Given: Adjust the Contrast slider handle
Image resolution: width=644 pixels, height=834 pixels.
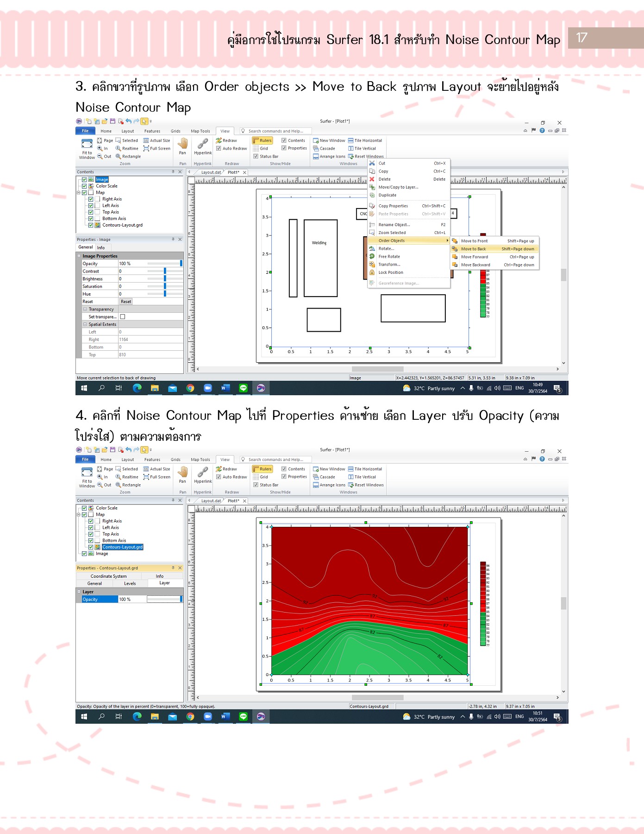Looking at the screenshot, I should point(165,272).
